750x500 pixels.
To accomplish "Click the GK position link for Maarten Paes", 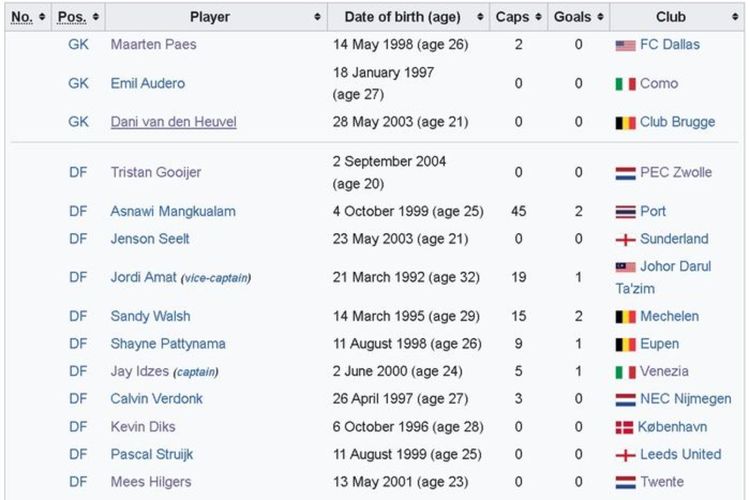I will pos(78,44).
